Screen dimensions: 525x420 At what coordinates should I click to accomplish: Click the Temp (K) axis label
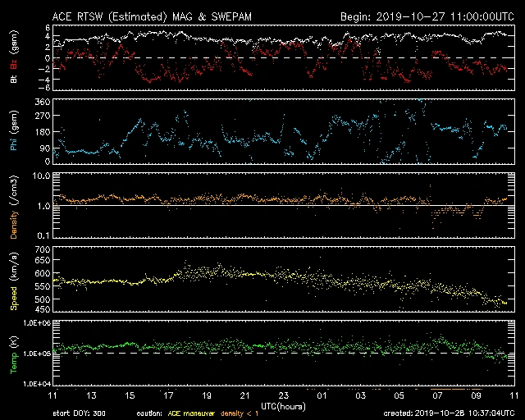tap(14, 354)
